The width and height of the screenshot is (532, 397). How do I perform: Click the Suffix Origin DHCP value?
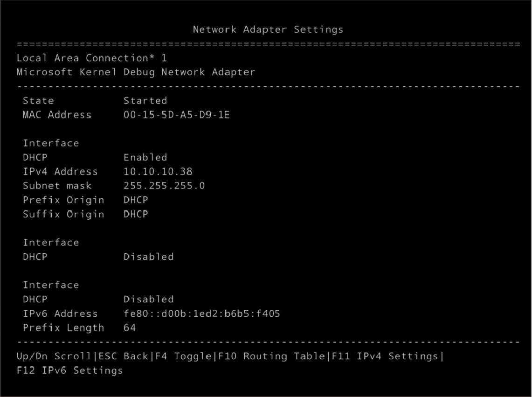[x=136, y=214]
